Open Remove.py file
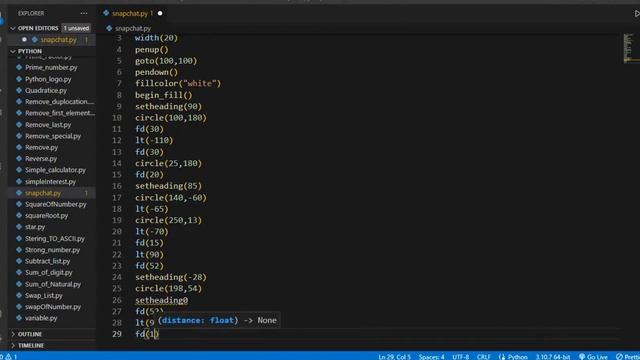This screenshot has height=360, width=640. click(x=41, y=147)
